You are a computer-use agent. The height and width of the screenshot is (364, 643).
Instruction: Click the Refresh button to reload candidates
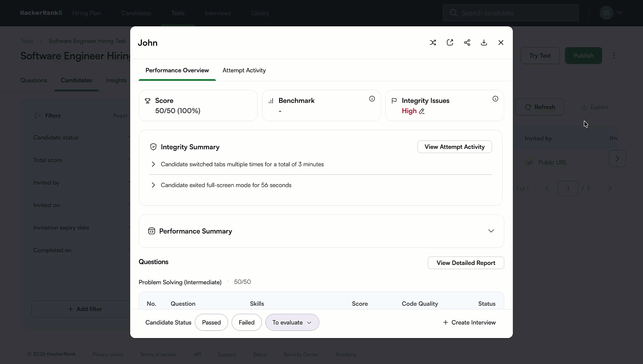[x=540, y=107]
